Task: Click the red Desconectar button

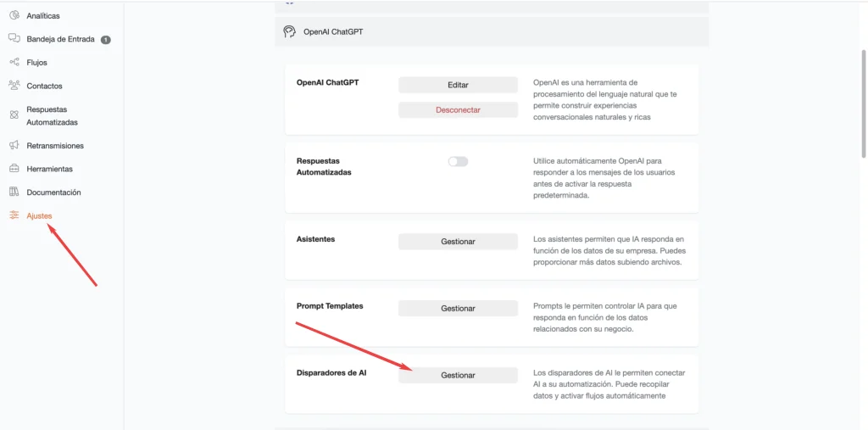Action: click(x=458, y=109)
